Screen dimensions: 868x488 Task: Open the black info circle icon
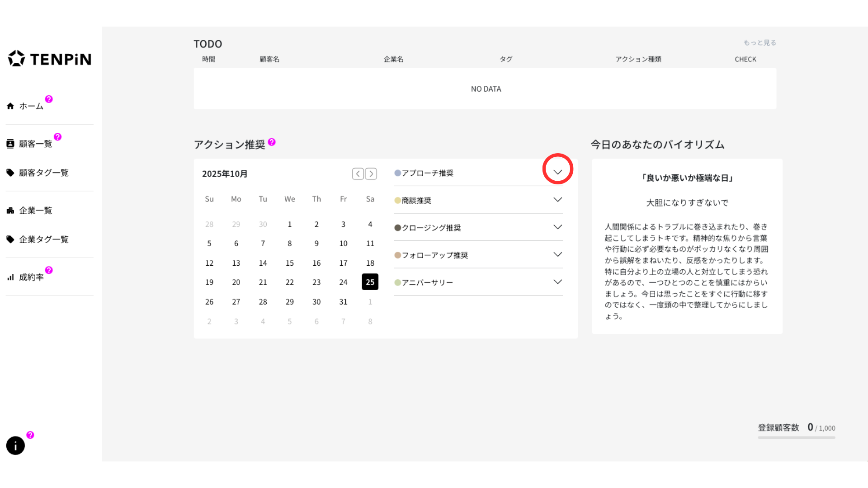point(15,446)
